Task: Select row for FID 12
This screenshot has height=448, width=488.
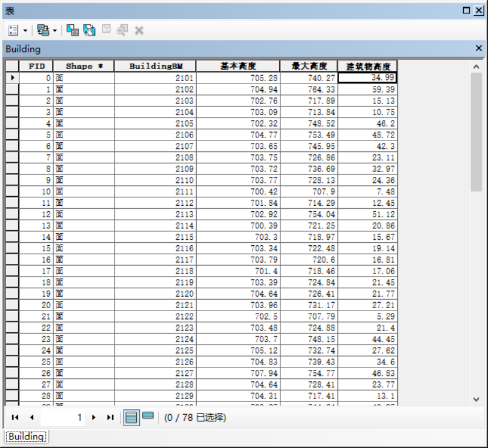Action: [x=13, y=214]
